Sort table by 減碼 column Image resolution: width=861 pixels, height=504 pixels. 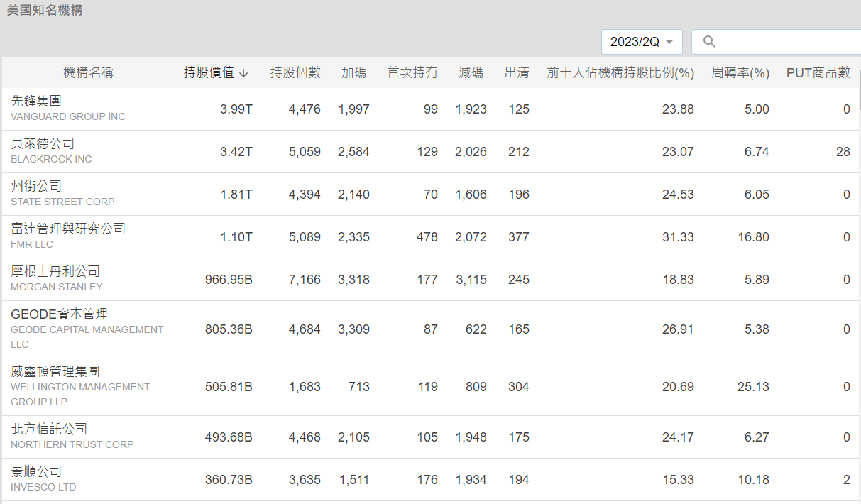click(471, 72)
